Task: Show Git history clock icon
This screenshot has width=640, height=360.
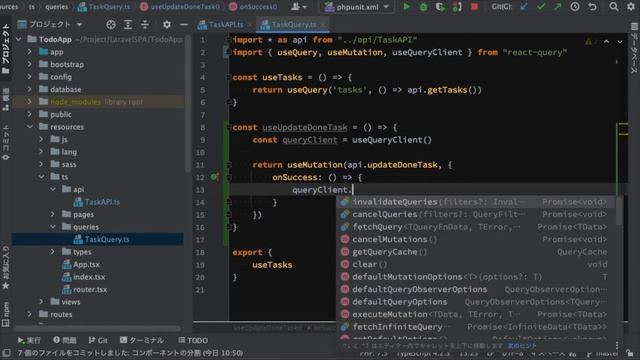Action: pos(575,7)
